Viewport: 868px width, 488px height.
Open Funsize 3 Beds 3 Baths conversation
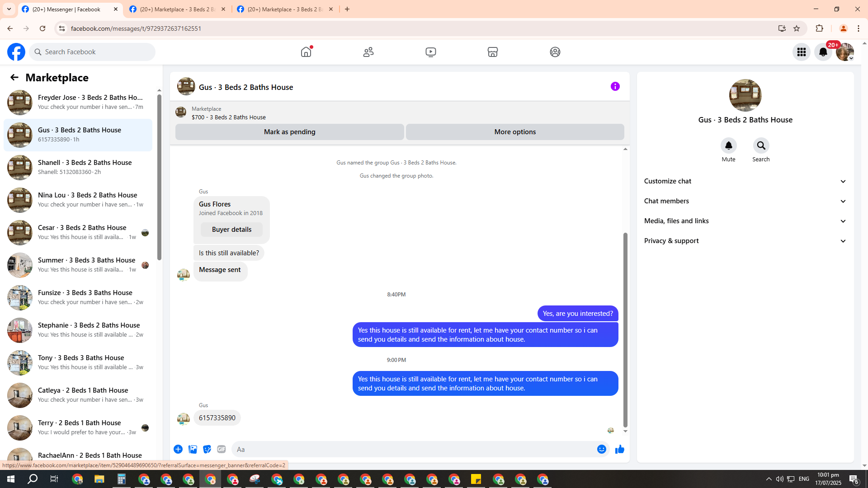78,297
